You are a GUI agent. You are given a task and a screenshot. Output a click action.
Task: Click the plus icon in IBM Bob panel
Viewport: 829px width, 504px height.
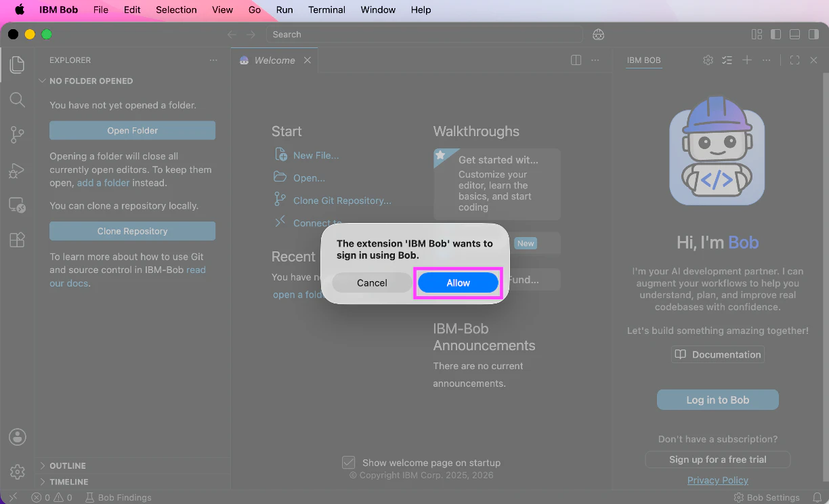pyautogui.click(x=747, y=60)
